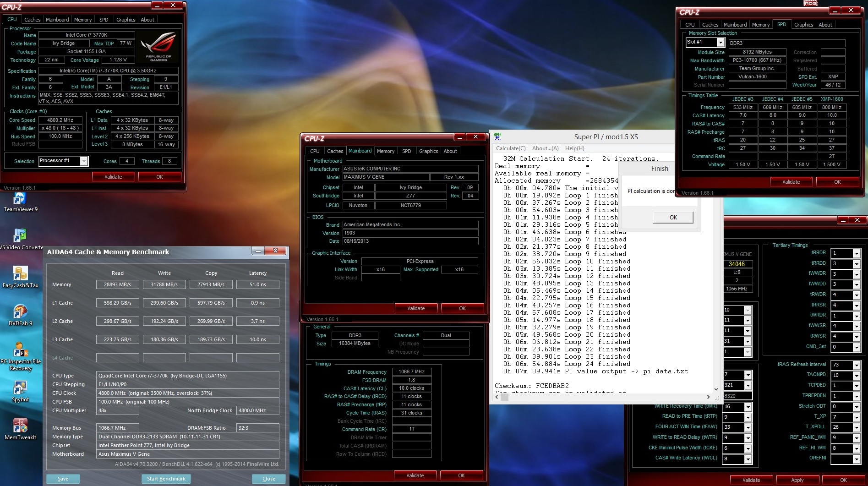Expand the TAONPD dropdown
This screenshot has width=868, height=486.
(856, 376)
